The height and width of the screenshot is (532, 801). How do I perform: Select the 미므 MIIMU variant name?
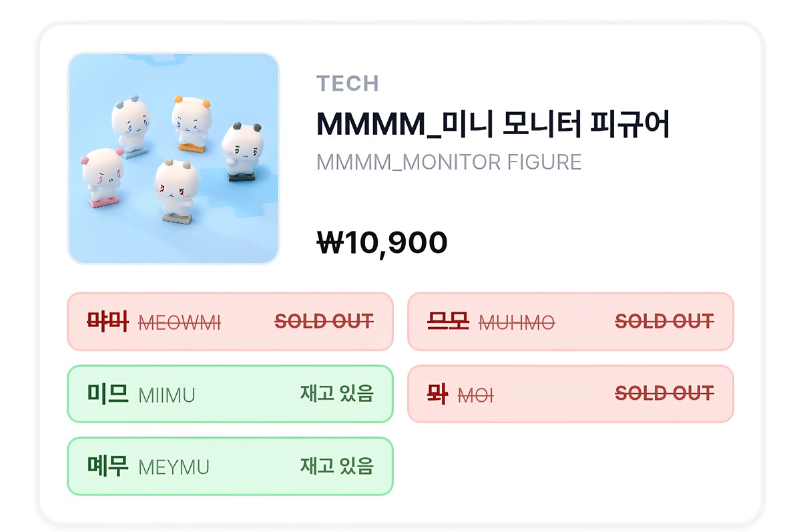coord(142,394)
